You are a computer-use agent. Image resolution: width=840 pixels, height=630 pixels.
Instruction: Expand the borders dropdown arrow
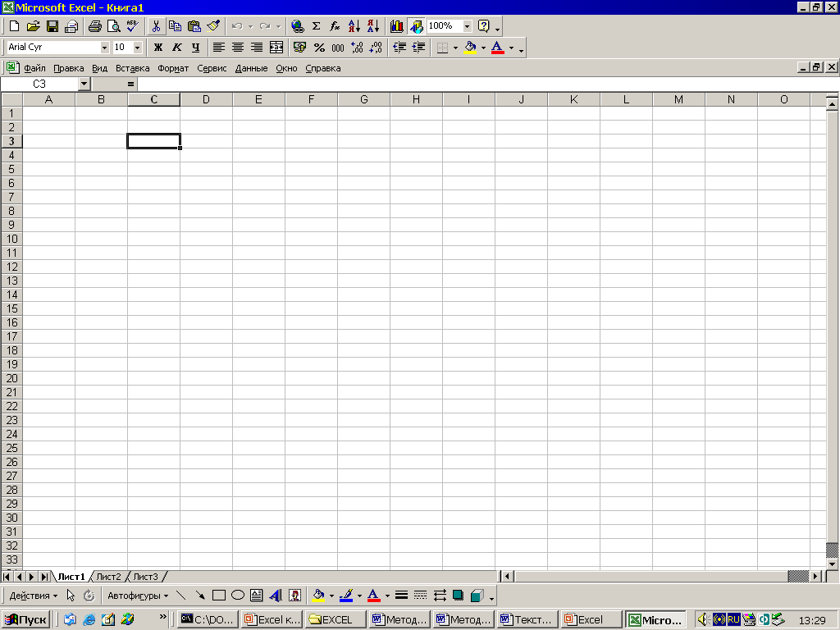455,47
